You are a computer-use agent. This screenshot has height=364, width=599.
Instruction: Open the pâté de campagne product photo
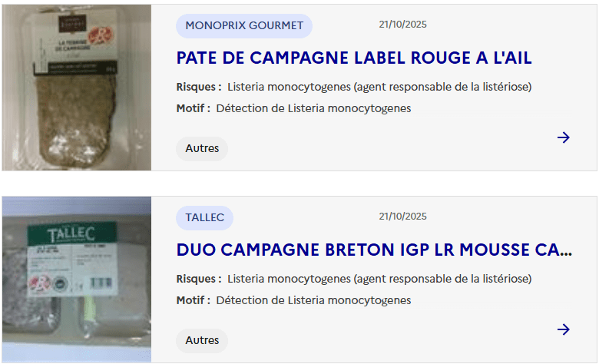tap(77, 88)
